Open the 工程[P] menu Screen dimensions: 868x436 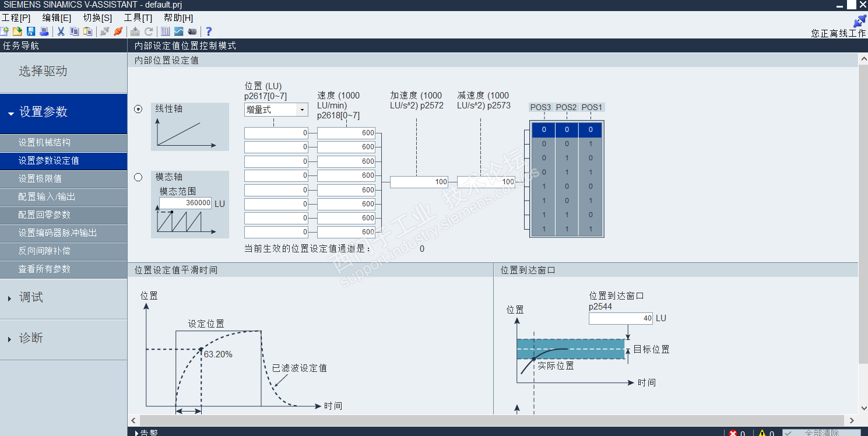[x=16, y=18]
